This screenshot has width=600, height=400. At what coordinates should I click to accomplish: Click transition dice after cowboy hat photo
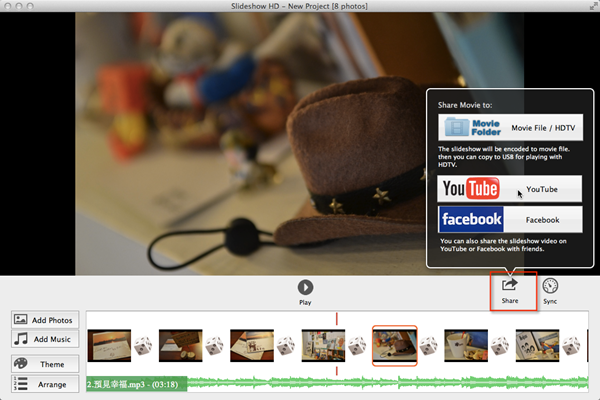(429, 345)
